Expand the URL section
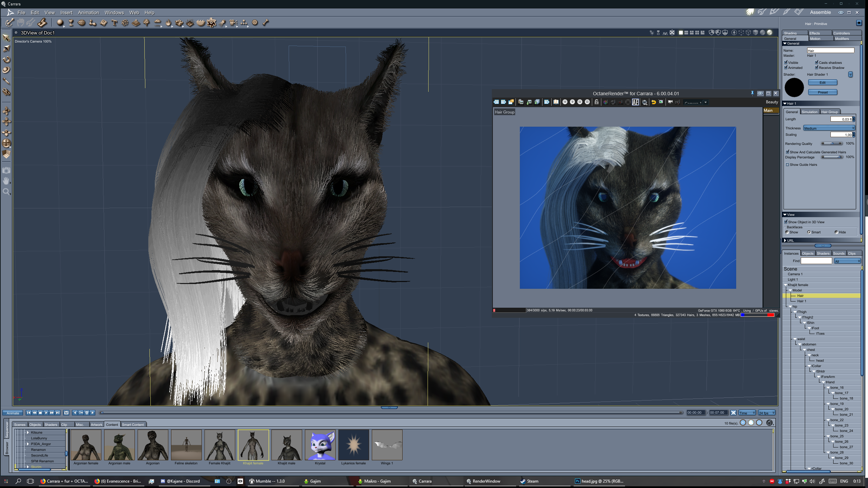 pos(785,240)
